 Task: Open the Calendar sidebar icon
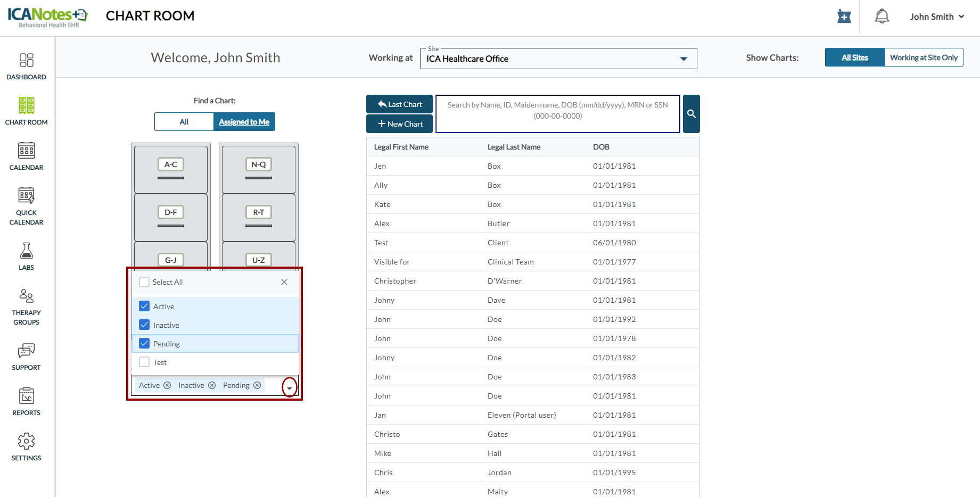26,156
